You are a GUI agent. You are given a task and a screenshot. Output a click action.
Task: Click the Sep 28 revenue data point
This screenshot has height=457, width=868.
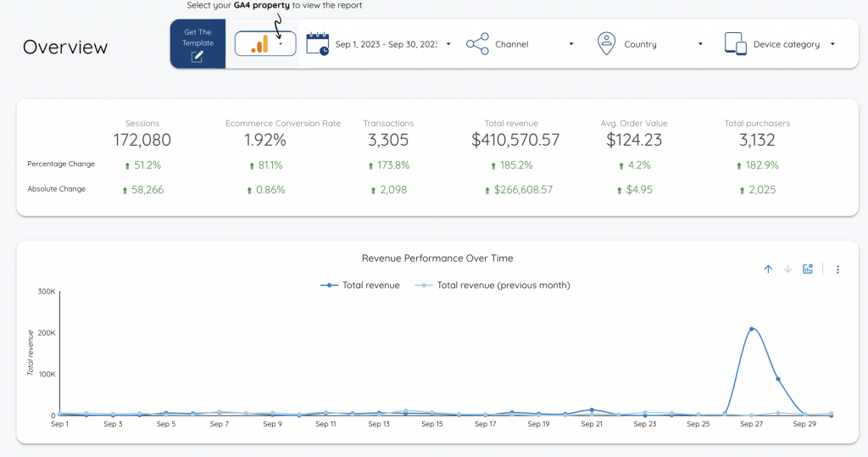pyautogui.click(x=778, y=380)
